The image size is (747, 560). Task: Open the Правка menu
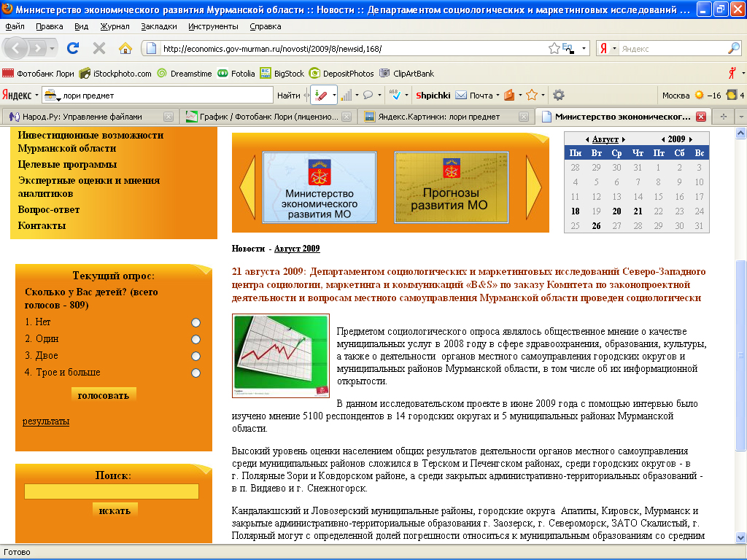(x=49, y=27)
